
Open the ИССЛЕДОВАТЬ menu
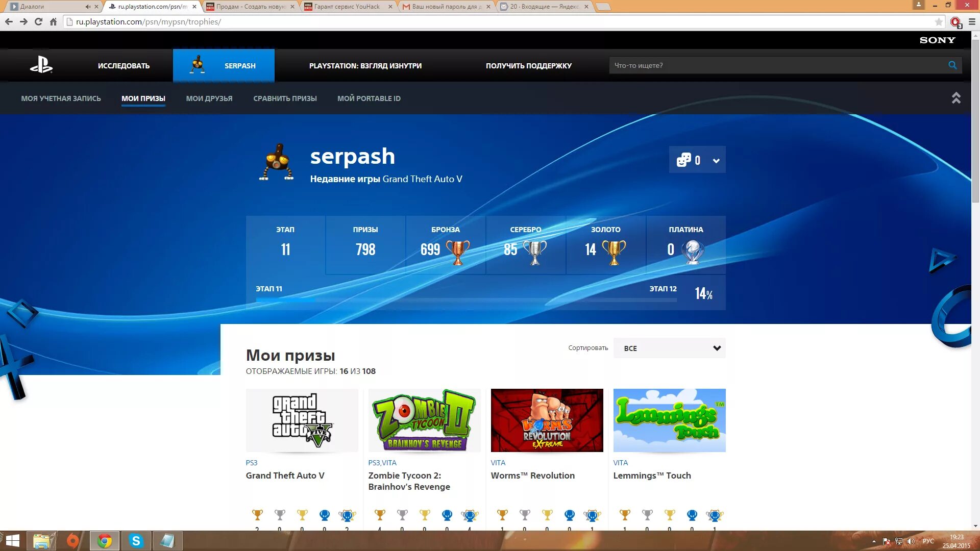click(x=124, y=65)
